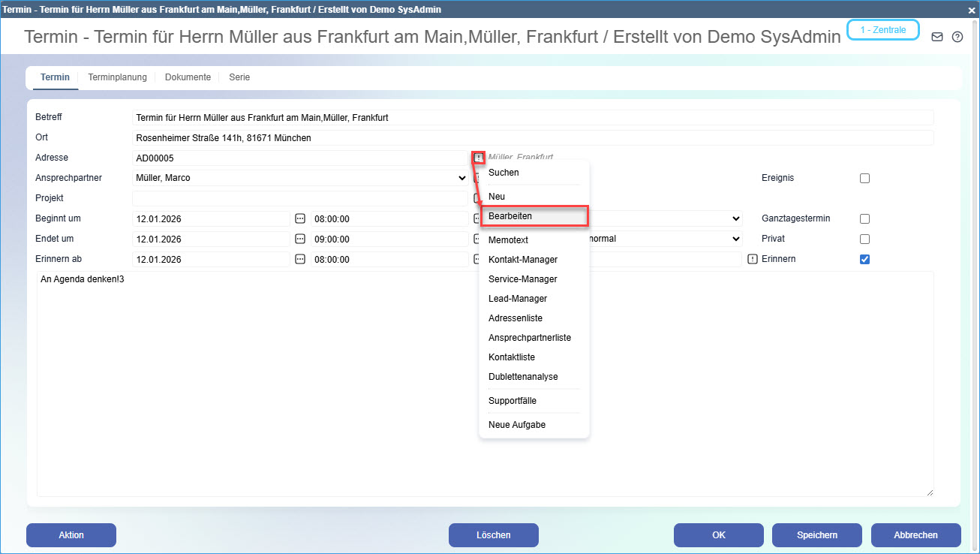Click the highlighted icon next to the Adresse field
Image resolution: width=980 pixels, height=554 pixels.
(478, 158)
